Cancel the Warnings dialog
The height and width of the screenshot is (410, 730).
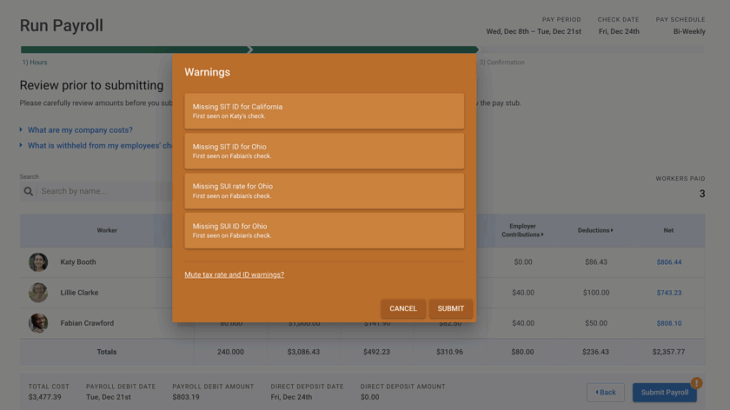tap(403, 309)
